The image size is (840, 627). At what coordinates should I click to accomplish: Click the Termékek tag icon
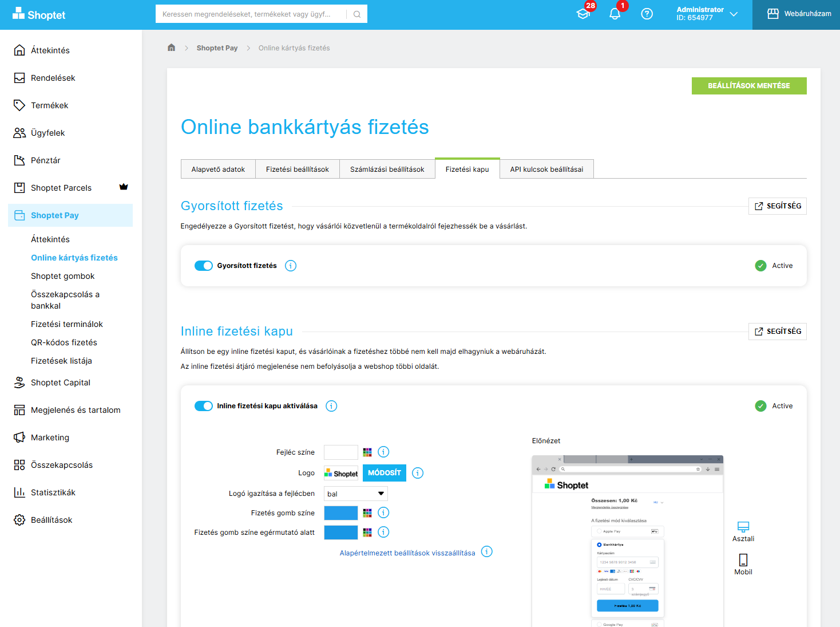[19, 105]
